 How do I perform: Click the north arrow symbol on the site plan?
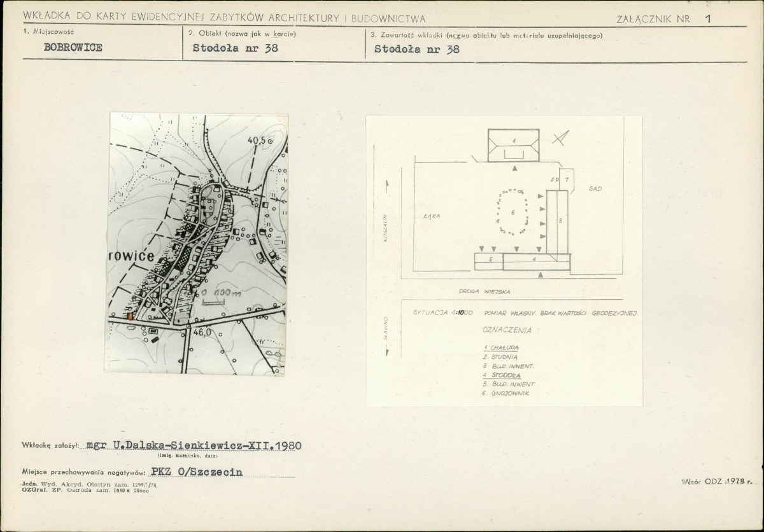tap(560, 137)
